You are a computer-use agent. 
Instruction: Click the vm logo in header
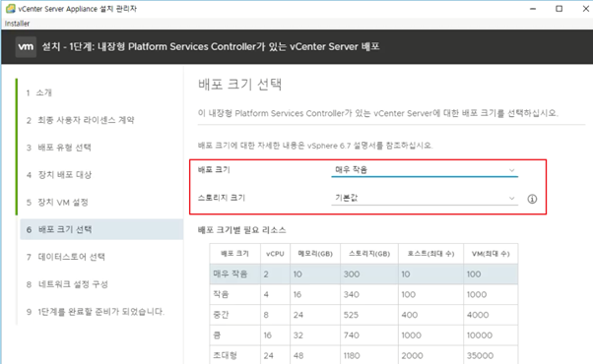(26, 47)
